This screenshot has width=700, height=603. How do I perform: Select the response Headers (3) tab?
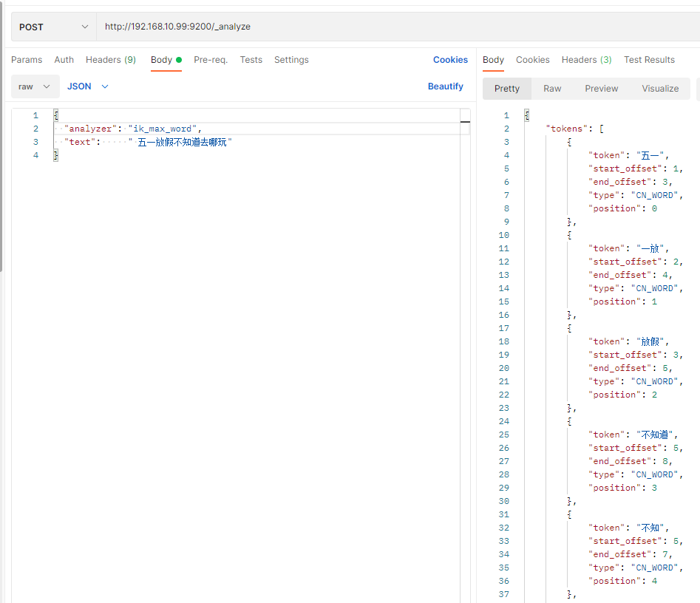pyautogui.click(x=586, y=60)
